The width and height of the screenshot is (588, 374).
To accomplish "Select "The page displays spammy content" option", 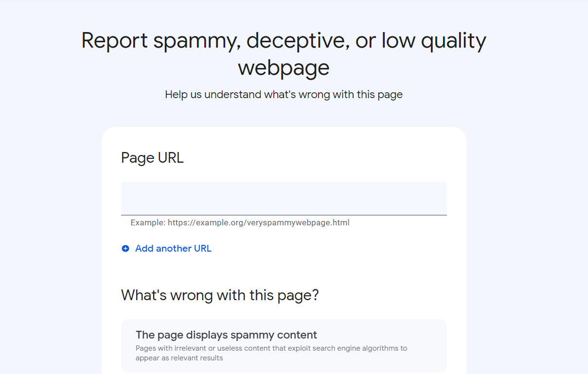I will pyautogui.click(x=284, y=346).
